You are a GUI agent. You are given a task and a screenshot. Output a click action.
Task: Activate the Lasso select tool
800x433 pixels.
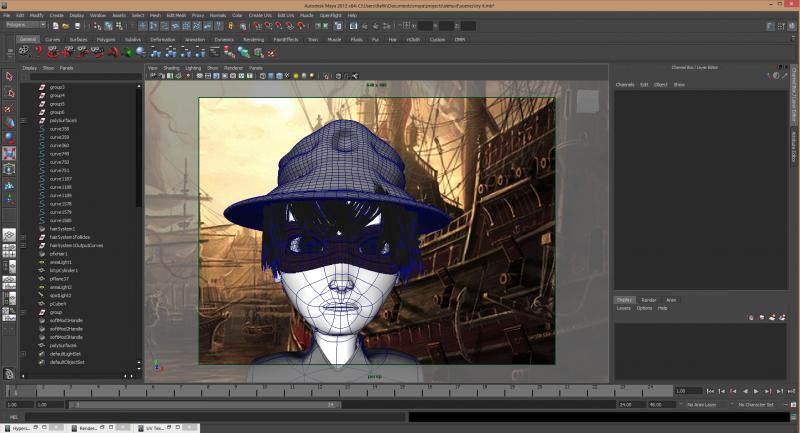(x=9, y=92)
